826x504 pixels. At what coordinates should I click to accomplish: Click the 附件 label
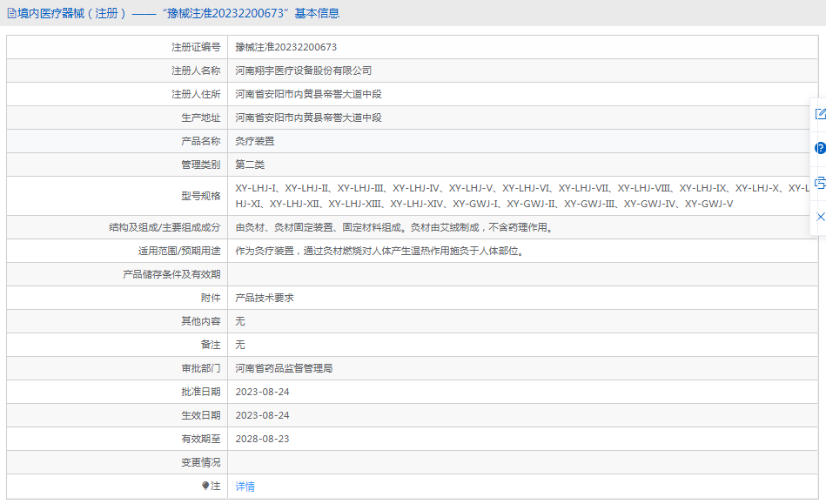click(211, 298)
